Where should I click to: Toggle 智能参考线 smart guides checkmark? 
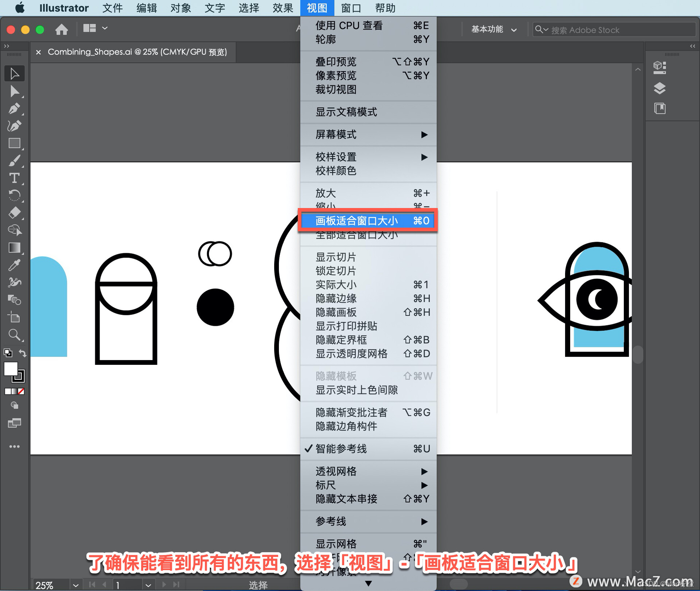click(341, 449)
